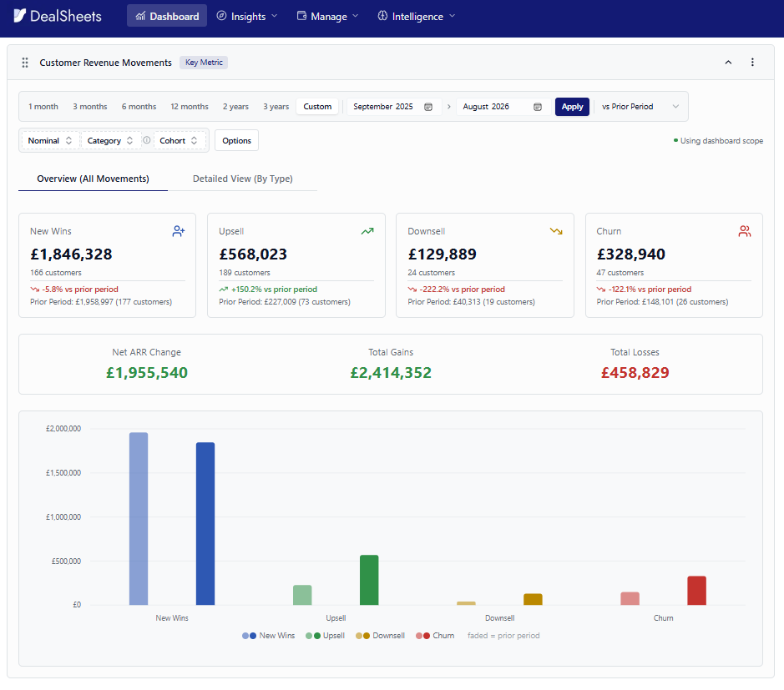
Task: Click the current-period New Wins bar
Action: click(205, 524)
